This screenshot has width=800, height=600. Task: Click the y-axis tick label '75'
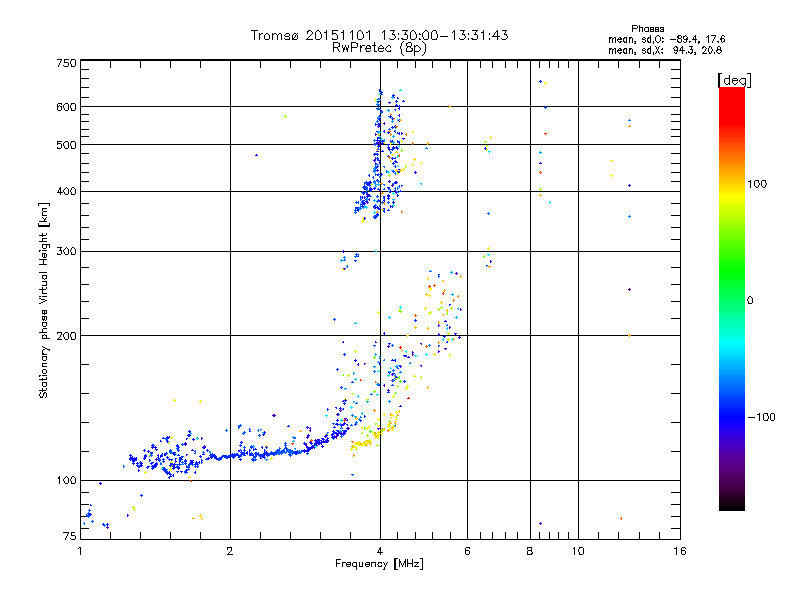[x=70, y=536]
